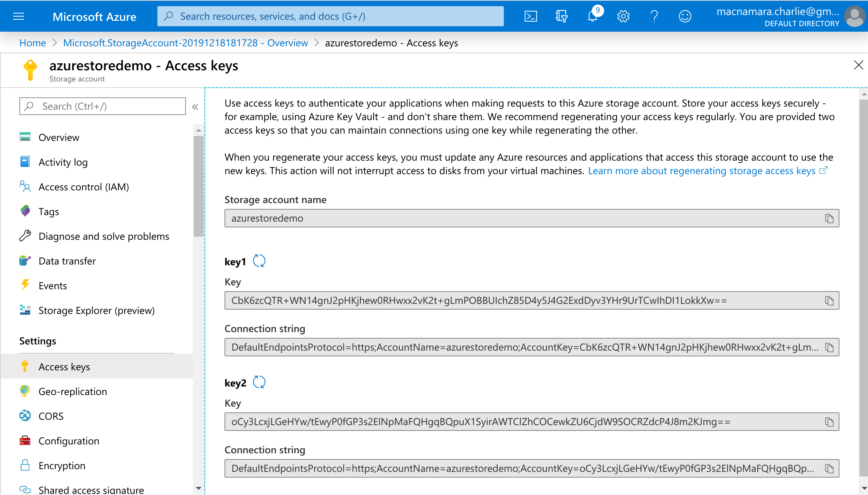Click the storage account name input field

coord(532,218)
